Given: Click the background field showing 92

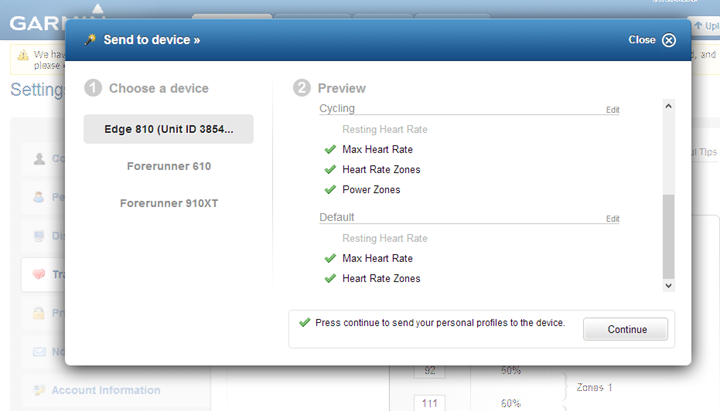Looking at the screenshot, I should point(430,370).
